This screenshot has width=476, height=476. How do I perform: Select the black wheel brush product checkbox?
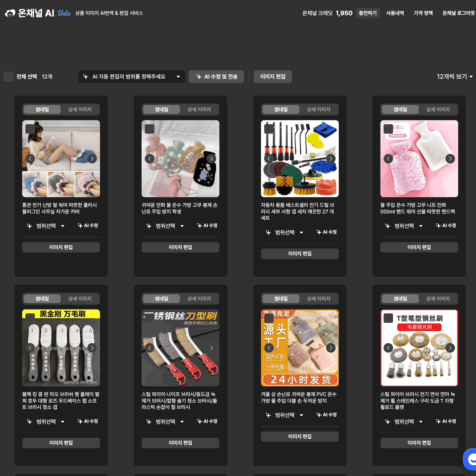click(30, 318)
